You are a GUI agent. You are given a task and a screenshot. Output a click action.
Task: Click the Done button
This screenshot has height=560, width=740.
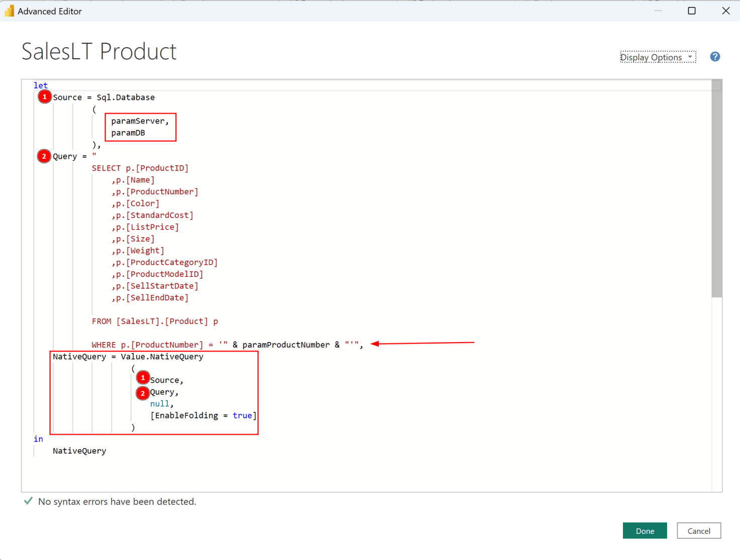point(645,531)
